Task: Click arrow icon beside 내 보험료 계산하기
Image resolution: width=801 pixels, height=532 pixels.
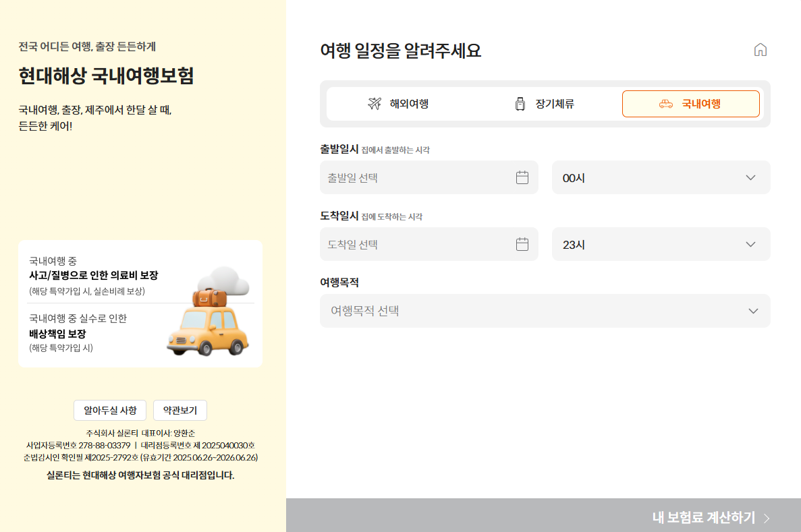Action: [x=767, y=519]
